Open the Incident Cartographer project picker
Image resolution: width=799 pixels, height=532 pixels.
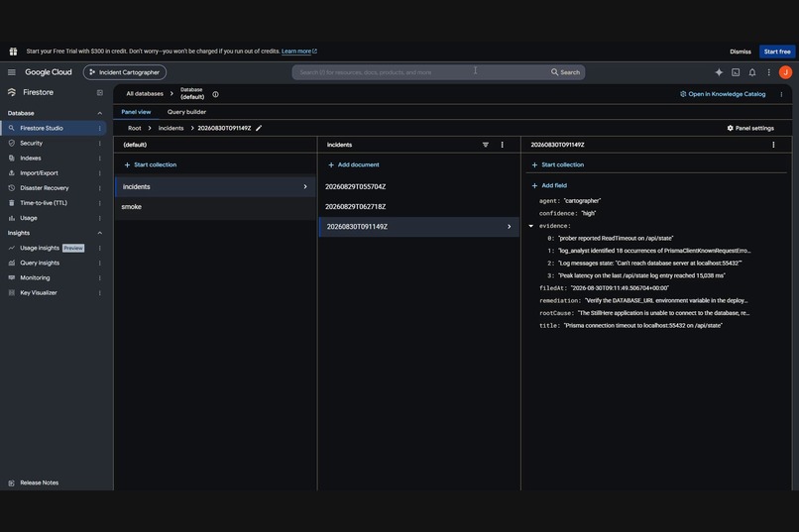point(125,72)
